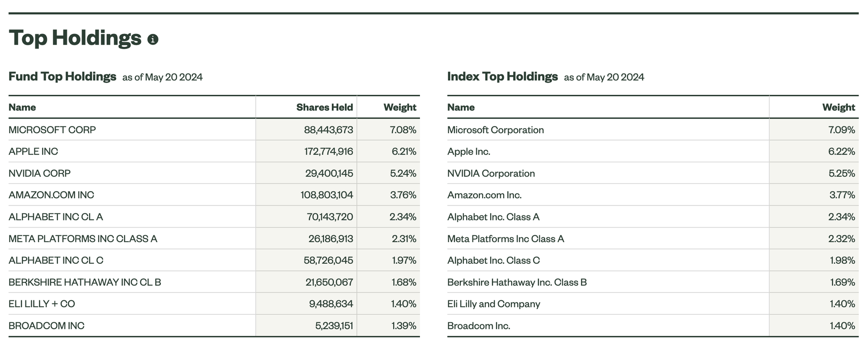Click the 88,443,673 shares held value
This screenshot has height=350, width=868.
pos(328,130)
